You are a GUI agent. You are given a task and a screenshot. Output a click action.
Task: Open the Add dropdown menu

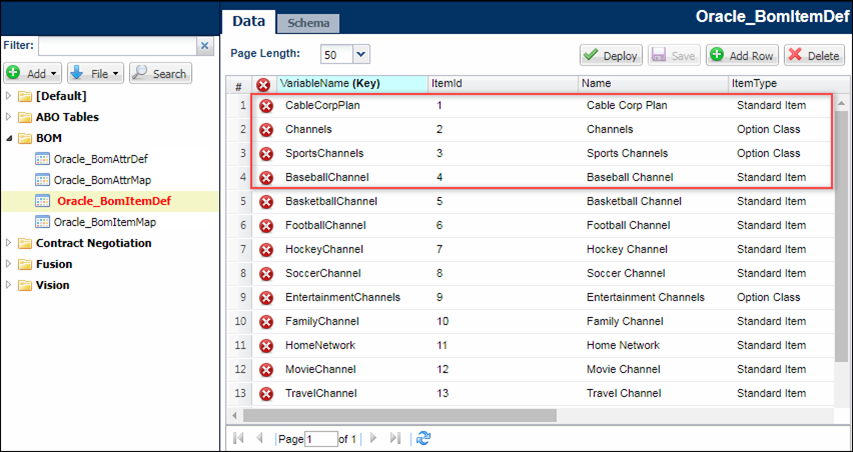[x=33, y=73]
